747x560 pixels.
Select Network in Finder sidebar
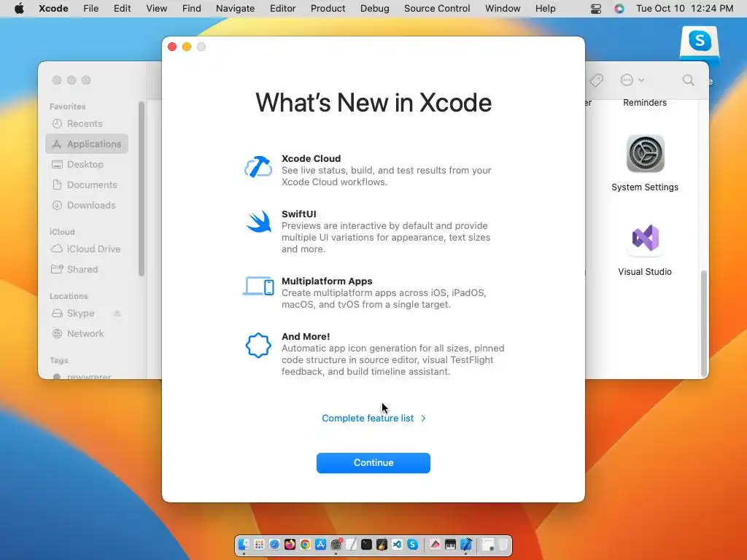click(x=87, y=334)
